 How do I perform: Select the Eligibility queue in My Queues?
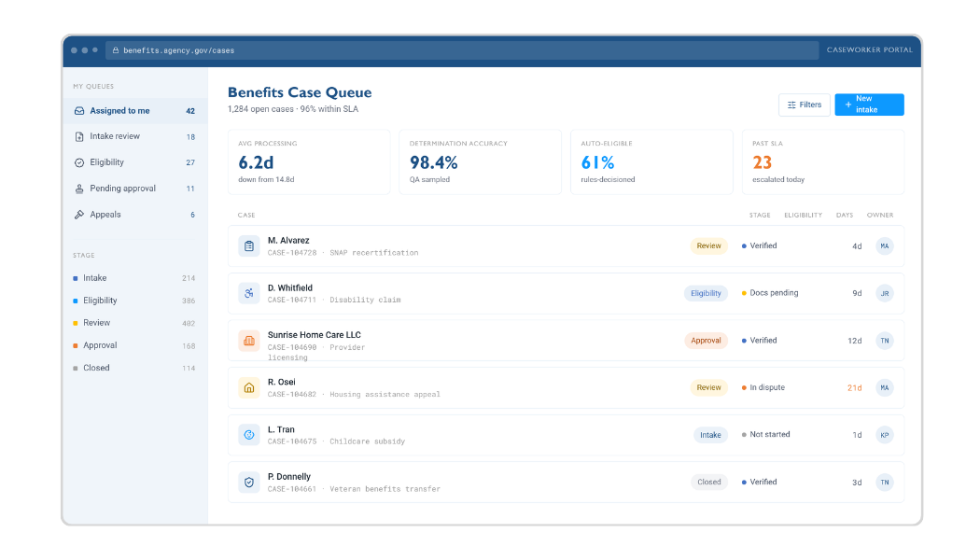click(x=135, y=162)
